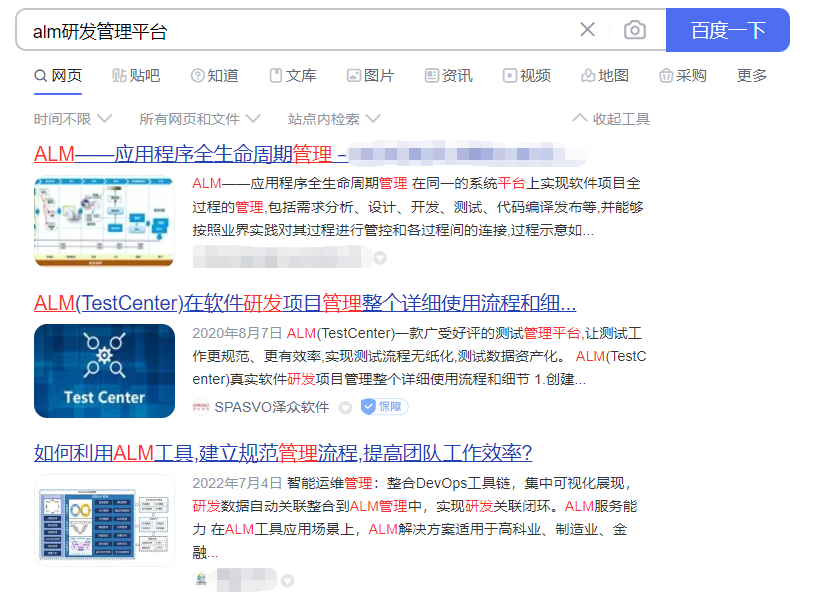Screen dimensions: 825x601
Task: Expand the 所有网页和文件 filter dropdown
Action: coord(199,119)
